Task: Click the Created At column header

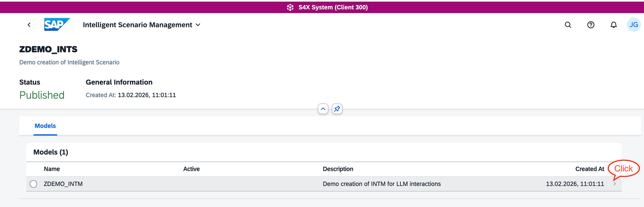Action: click(590, 169)
